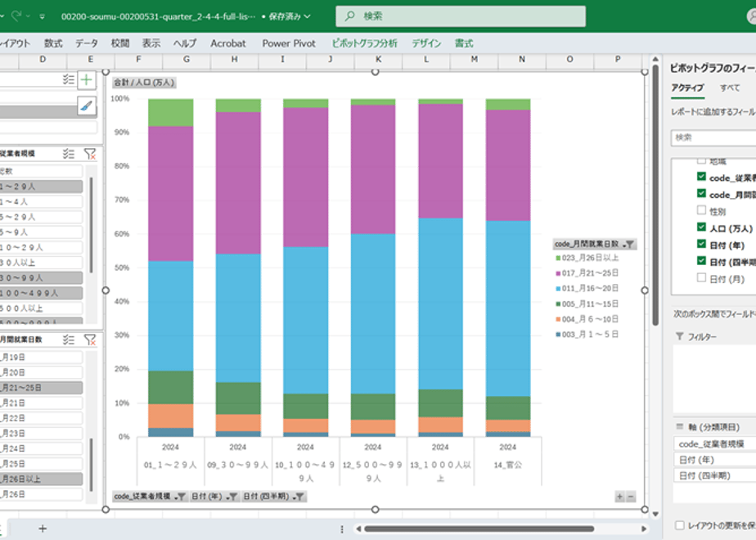Open code_月間就業日数 legend filter dropdown

click(x=628, y=245)
